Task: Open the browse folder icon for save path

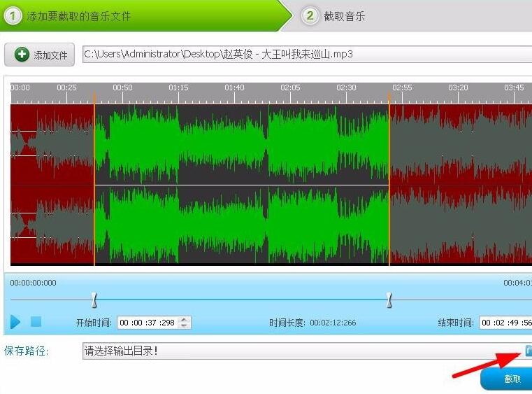Action: point(528,351)
